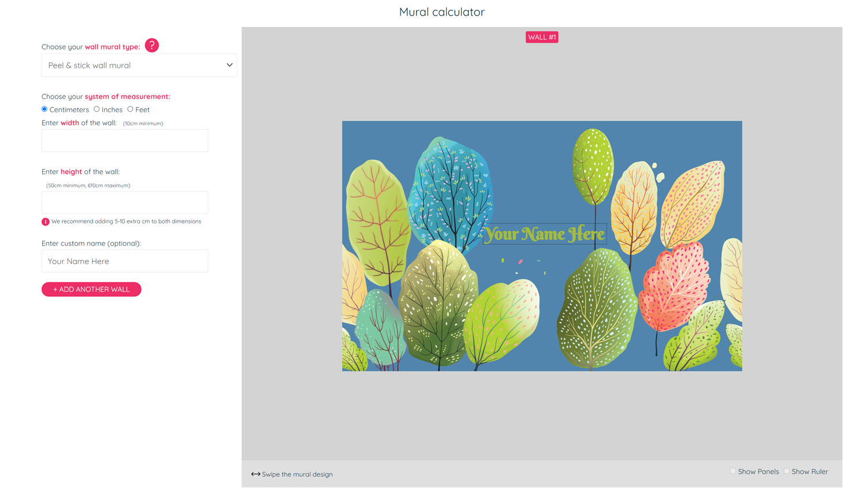
Task: Click the 'Your Name Here' overlay on mural
Action: click(545, 234)
